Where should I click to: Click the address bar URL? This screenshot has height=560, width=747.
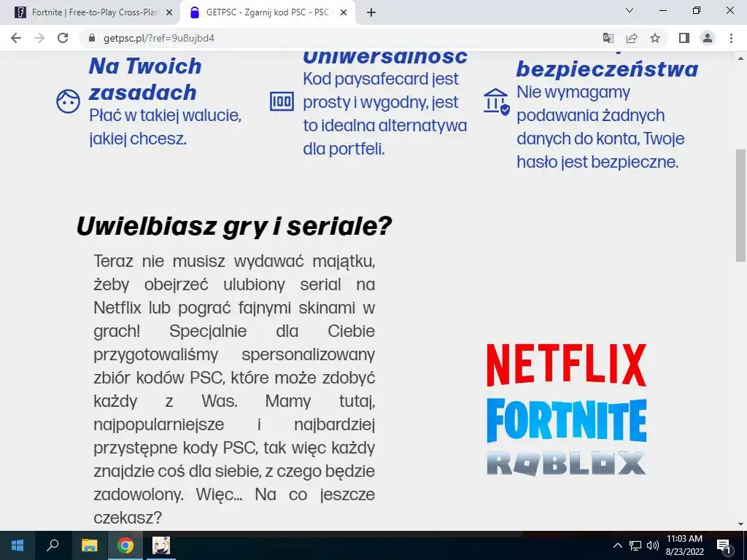[158, 38]
